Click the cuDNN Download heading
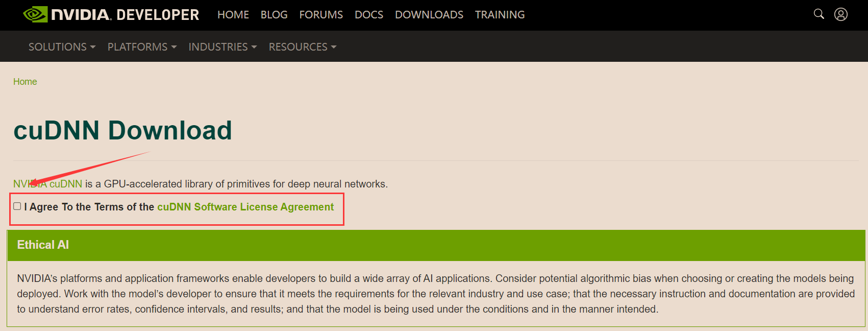This screenshot has width=868, height=331. click(x=122, y=130)
